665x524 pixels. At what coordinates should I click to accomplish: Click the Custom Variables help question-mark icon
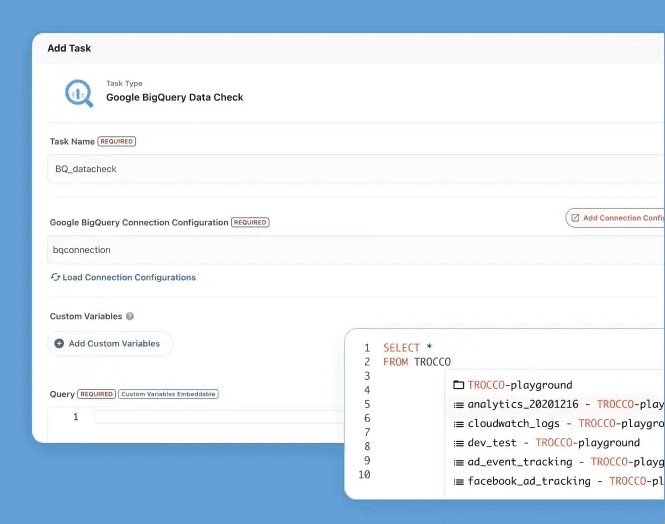click(x=130, y=316)
